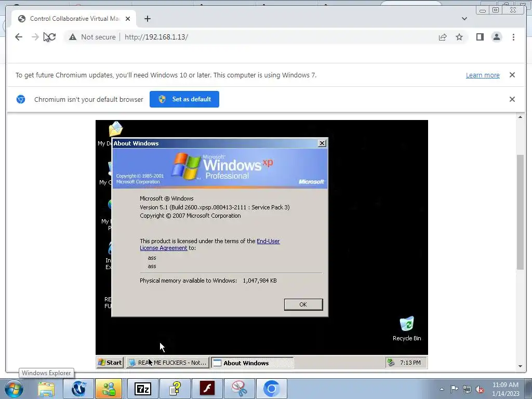Select About Windows in the XP taskbar
This screenshot has width=532, height=399.
pyautogui.click(x=252, y=363)
